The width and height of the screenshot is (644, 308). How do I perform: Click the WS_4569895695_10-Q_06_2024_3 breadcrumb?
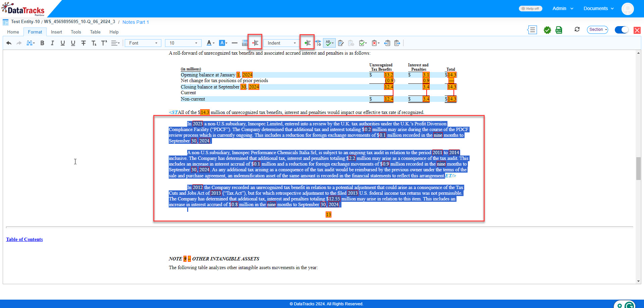[x=79, y=22]
